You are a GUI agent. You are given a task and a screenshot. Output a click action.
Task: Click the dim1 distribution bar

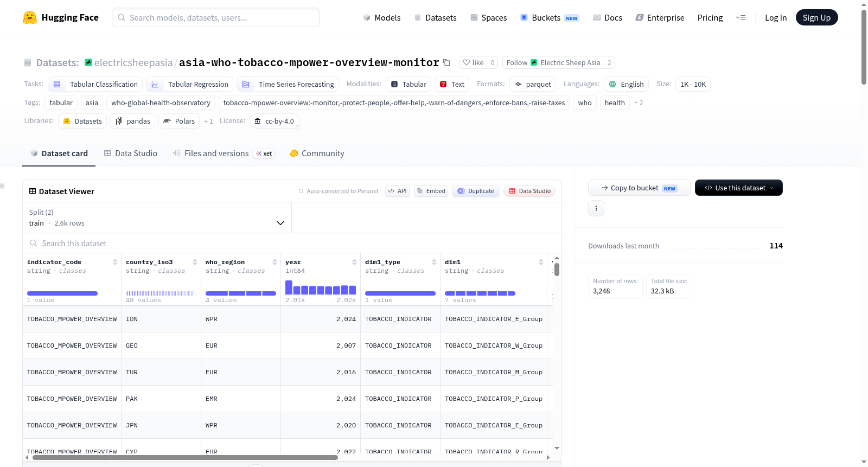click(x=480, y=293)
